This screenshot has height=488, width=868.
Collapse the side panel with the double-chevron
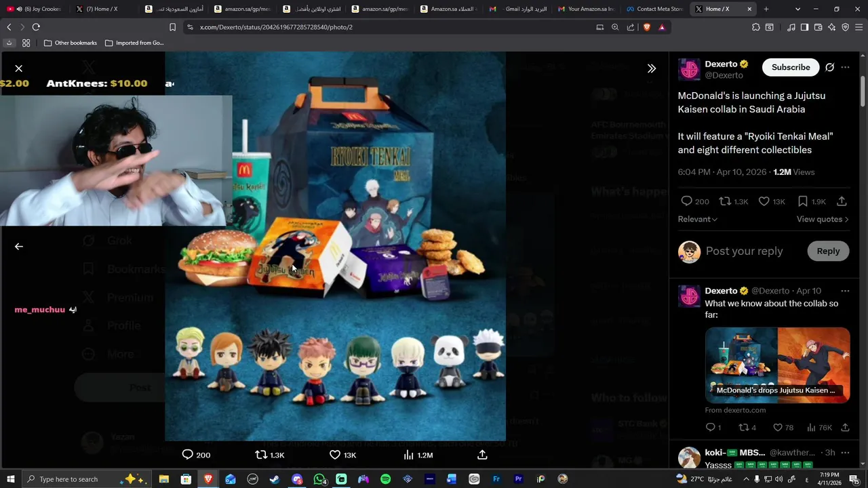(652, 68)
